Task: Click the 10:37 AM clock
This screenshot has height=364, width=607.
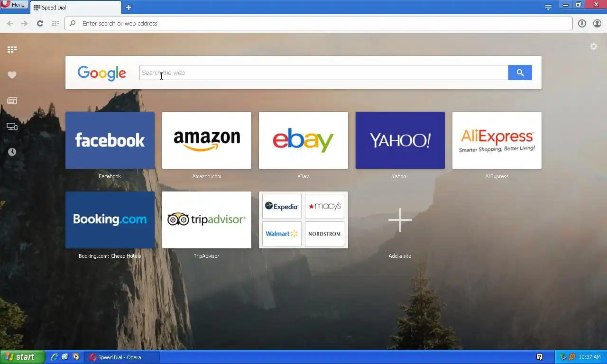Action: [590, 357]
